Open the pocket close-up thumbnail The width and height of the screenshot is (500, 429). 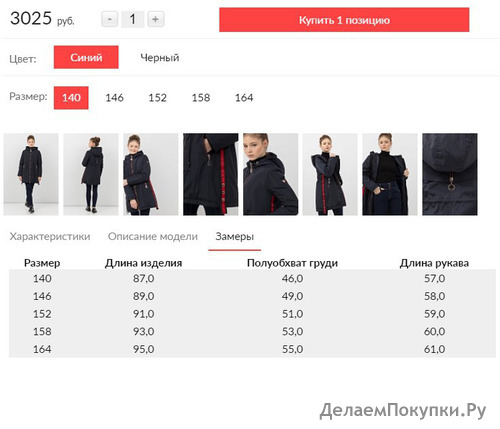pos(211,174)
